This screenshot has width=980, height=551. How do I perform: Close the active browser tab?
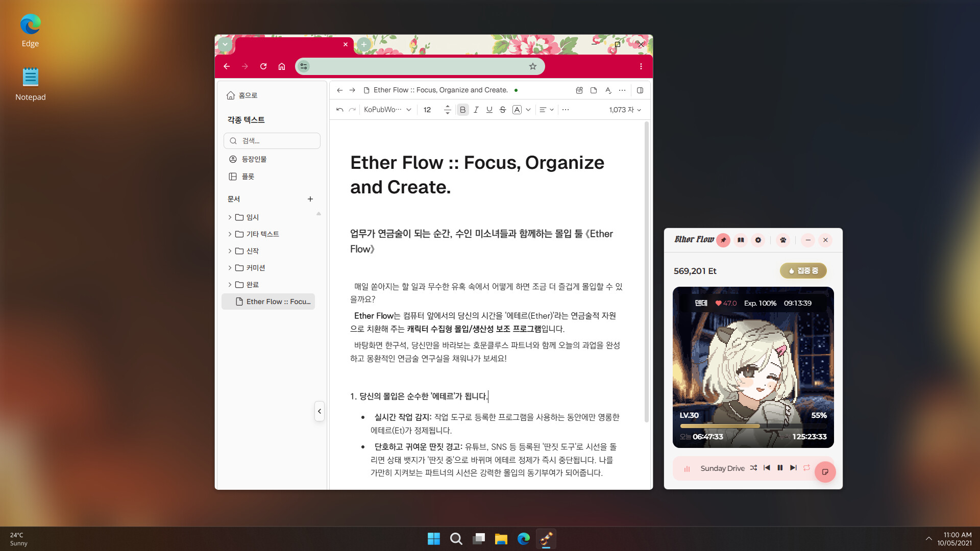tap(346, 44)
